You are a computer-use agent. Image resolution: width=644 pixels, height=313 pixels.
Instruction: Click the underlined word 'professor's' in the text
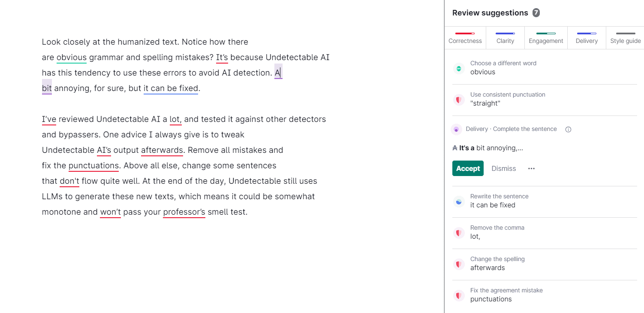click(184, 212)
